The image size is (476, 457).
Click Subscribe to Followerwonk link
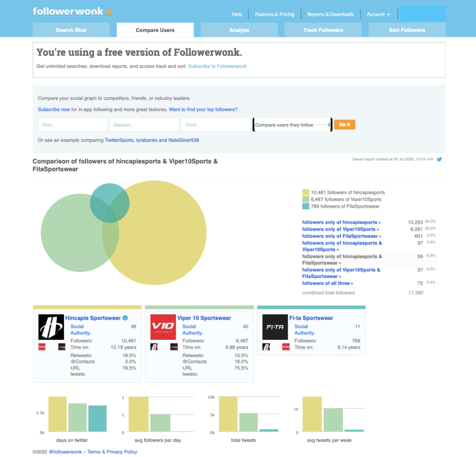tap(218, 66)
